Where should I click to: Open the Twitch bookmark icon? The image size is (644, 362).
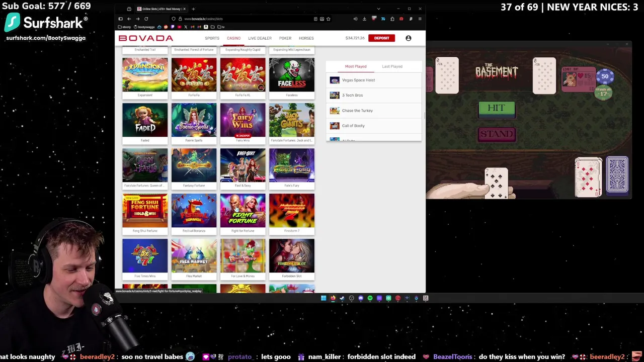click(173, 27)
